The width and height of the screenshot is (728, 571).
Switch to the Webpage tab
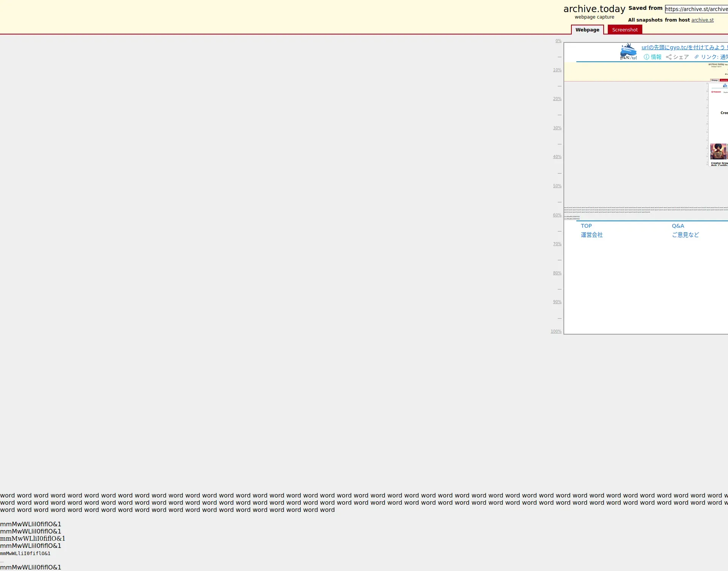coord(587,30)
